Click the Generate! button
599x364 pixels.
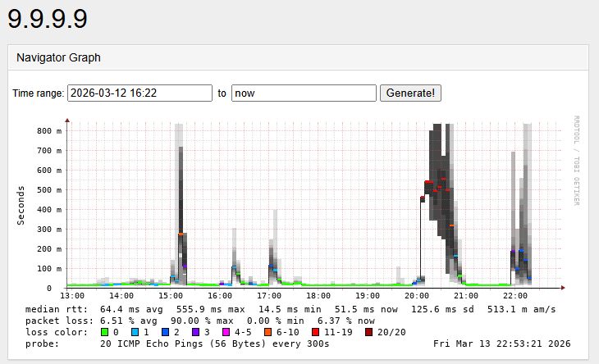click(x=410, y=93)
